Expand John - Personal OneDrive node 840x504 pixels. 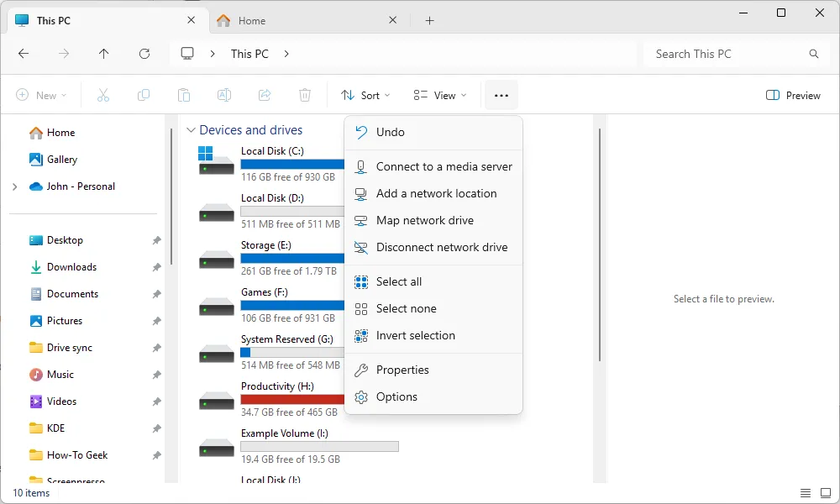tap(15, 186)
